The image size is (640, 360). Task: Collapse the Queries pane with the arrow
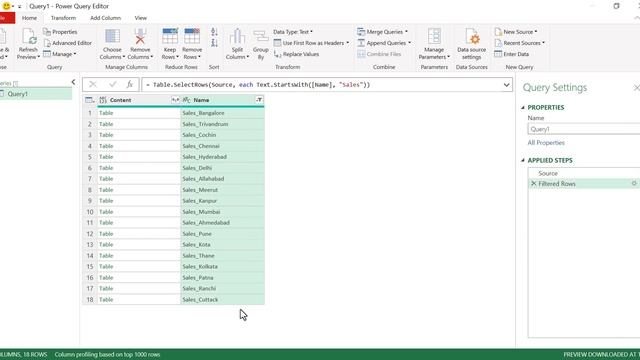click(x=73, y=82)
